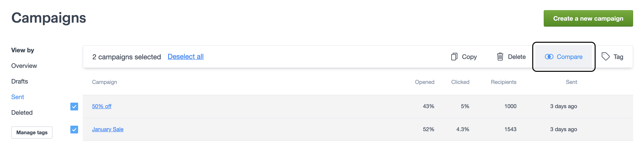Screen dimensions: 644x144
Task: Uncheck the January Sale campaign checkbox
Action: click(x=74, y=129)
